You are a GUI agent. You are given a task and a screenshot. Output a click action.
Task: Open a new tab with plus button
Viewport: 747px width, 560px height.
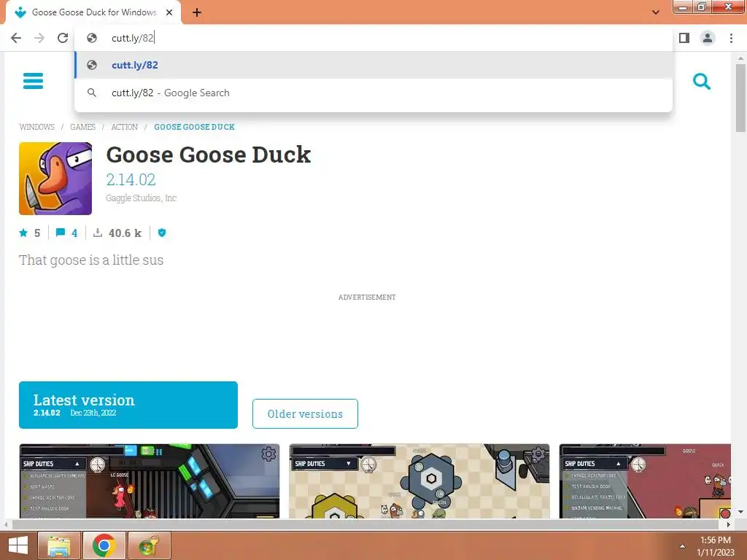(x=197, y=12)
